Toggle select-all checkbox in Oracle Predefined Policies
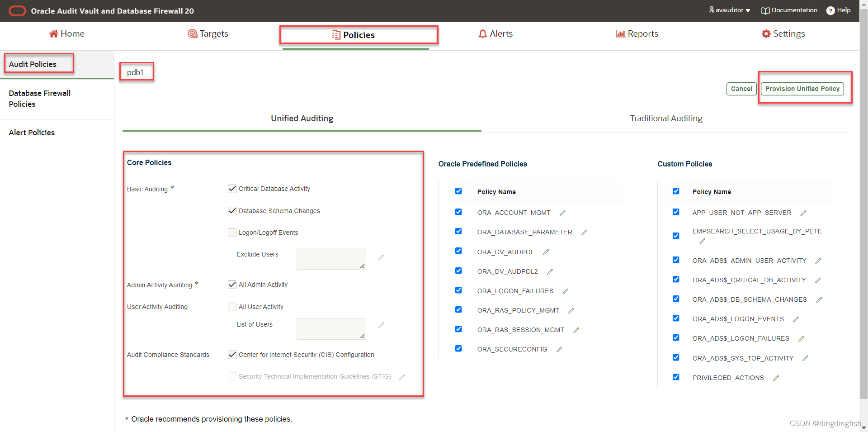 click(458, 191)
